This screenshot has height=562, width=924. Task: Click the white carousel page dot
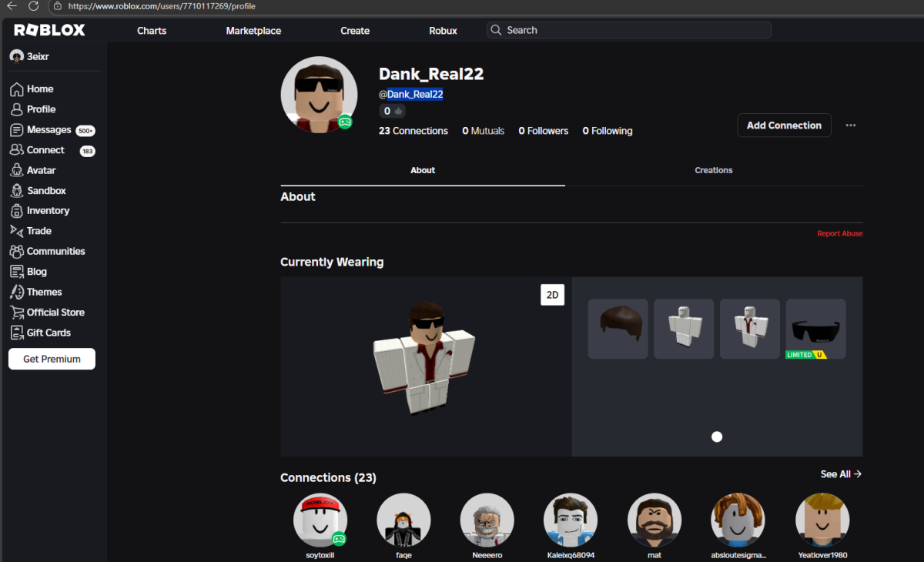717,437
